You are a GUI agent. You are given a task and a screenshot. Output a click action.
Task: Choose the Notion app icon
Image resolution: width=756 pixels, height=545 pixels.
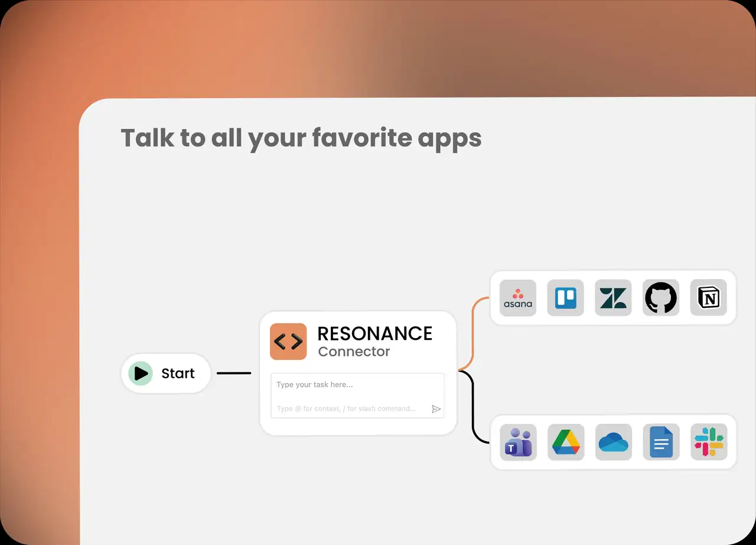pyautogui.click(x=709, y=297)
